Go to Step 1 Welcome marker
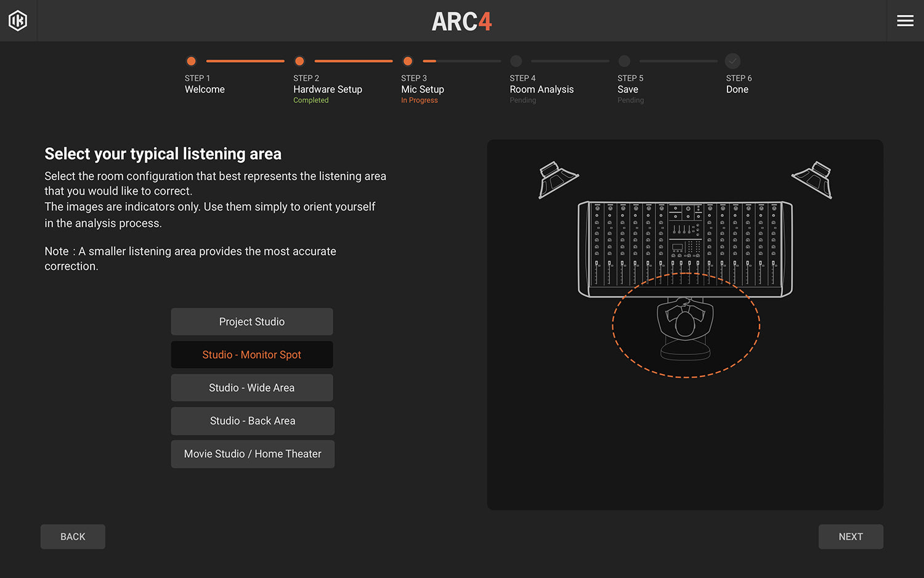Image resolution: width=924 pixels, height=578 pixels. pyautogui.click(x=191, y=61)
